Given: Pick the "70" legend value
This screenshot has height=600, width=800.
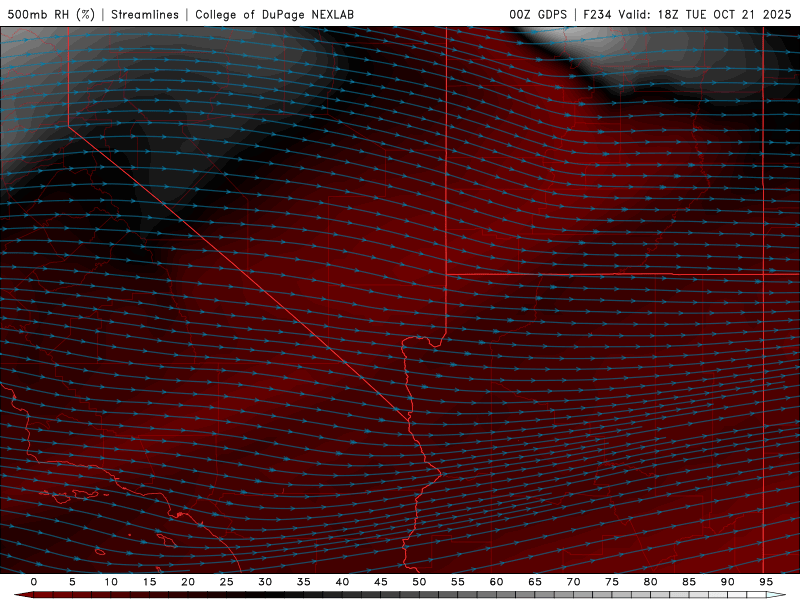Looking at the screenshot, I should (573, 582).
